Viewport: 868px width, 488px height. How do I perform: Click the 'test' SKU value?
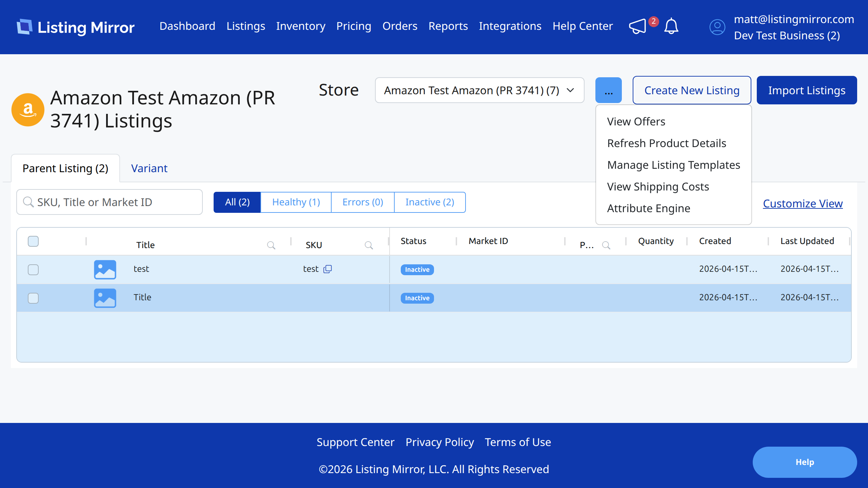tap(311, 269)
